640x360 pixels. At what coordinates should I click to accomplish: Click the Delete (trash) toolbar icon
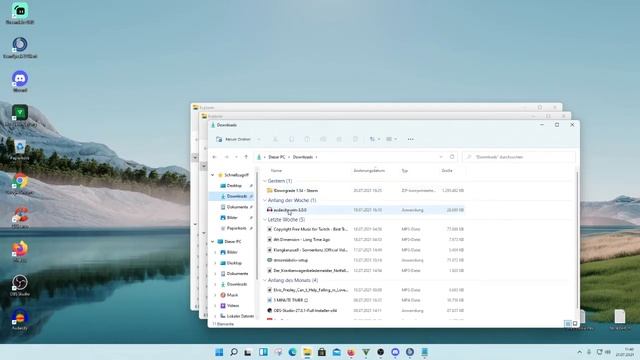tap(355, 139)
